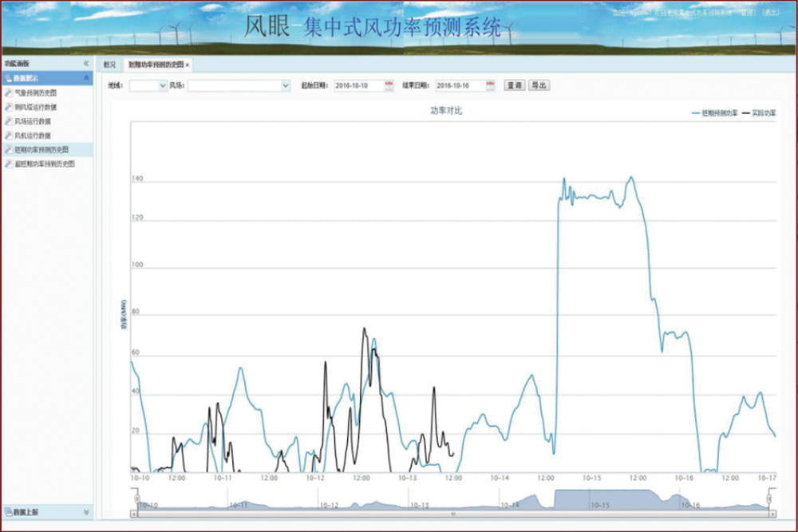Click the wrench icon beside 风场运行数据
Viewport: 798px width, 532px height.
tap(9, 121)
